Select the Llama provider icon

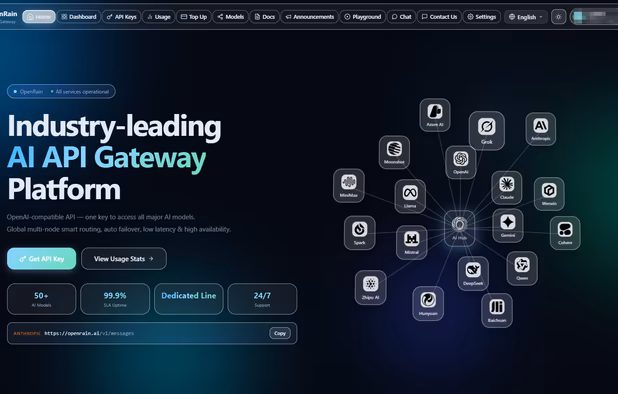[410, 196]
